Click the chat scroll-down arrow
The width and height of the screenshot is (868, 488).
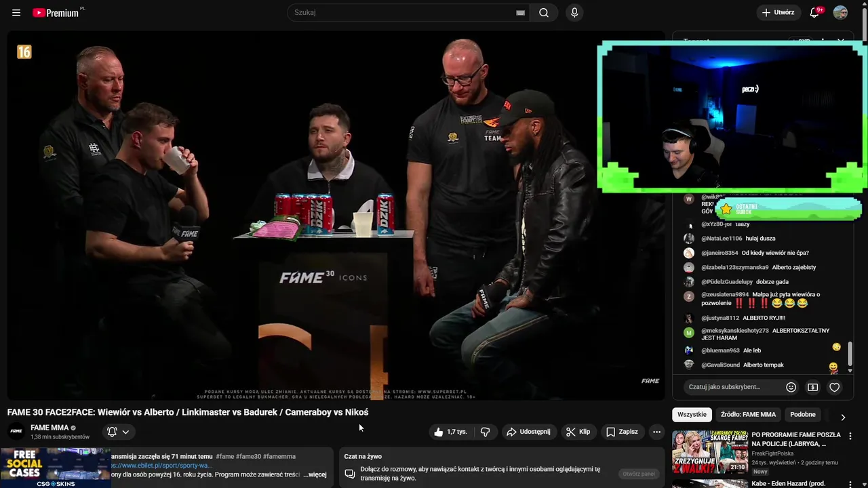click(850, 371)
